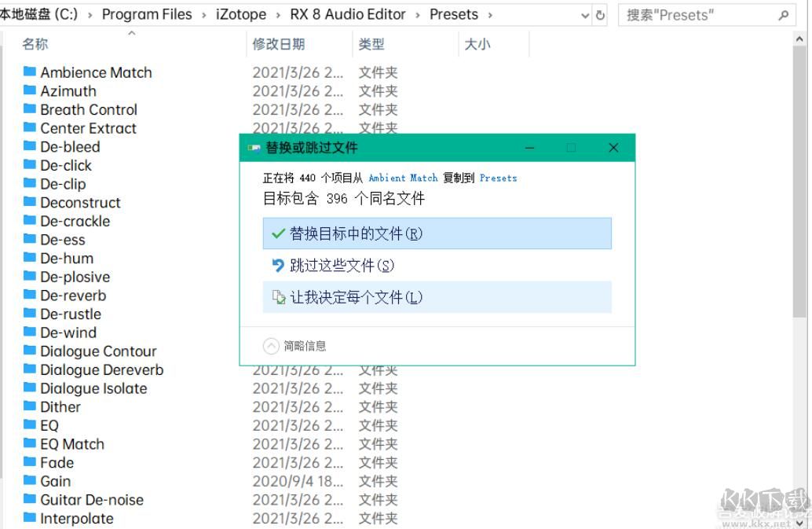Open the Guitar De-noise folder icon
The image size is (812, 529).
click(x=29, y=500)
